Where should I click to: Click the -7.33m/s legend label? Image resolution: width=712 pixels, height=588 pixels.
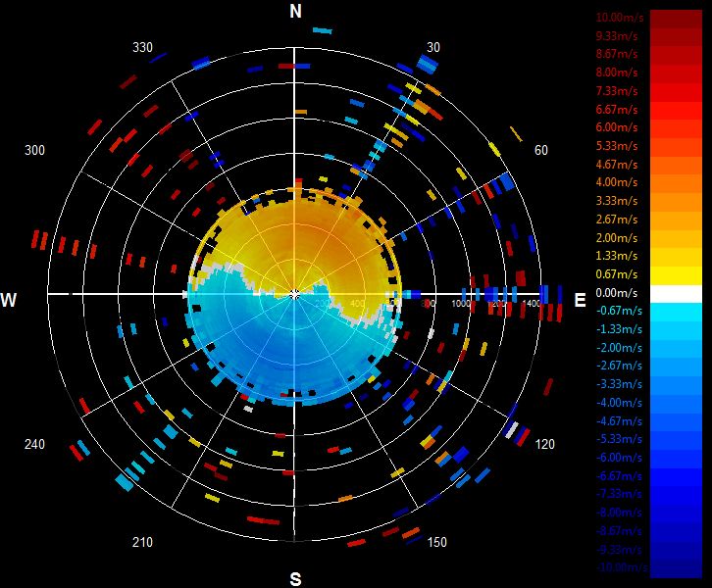(619, 494)
